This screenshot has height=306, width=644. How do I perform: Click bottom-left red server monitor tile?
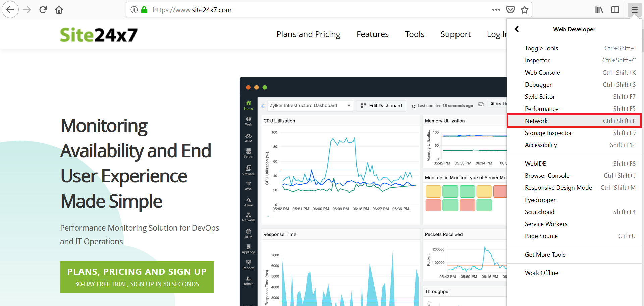[433, 205]
